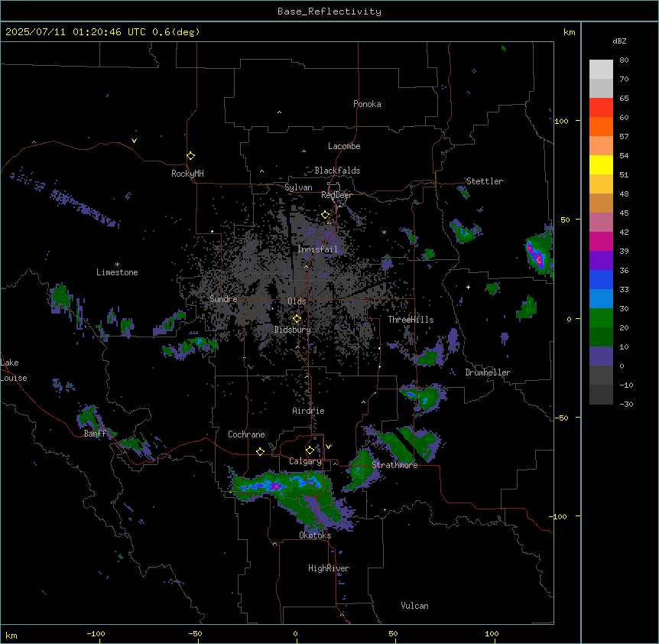This screenshot has height=644, width=659.
Task: Click the Airdrie city label
Action: [309, 411]
